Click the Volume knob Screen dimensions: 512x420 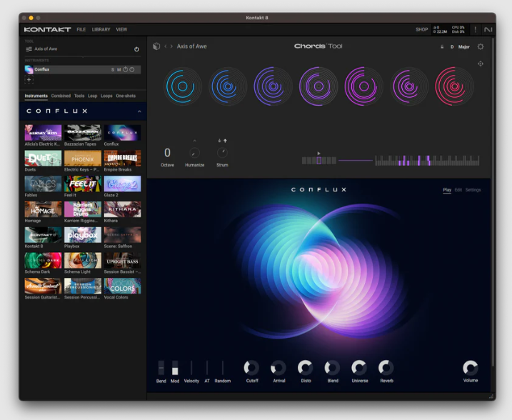click(471, 368)
